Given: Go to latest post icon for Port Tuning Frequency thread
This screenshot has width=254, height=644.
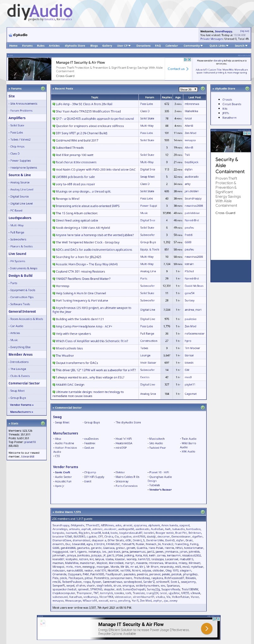Looking at the screenshot, I should coord(54,300).
